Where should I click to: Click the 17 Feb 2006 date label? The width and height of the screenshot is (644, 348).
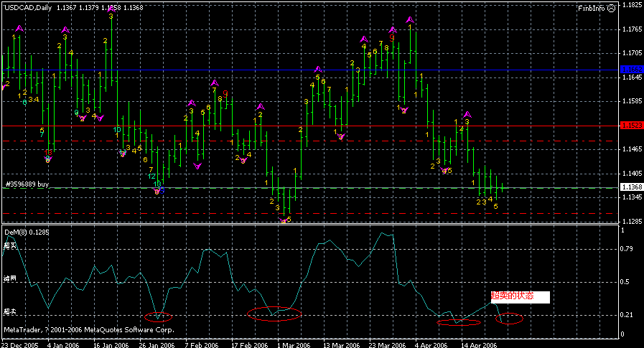click(x=249, y=344)
